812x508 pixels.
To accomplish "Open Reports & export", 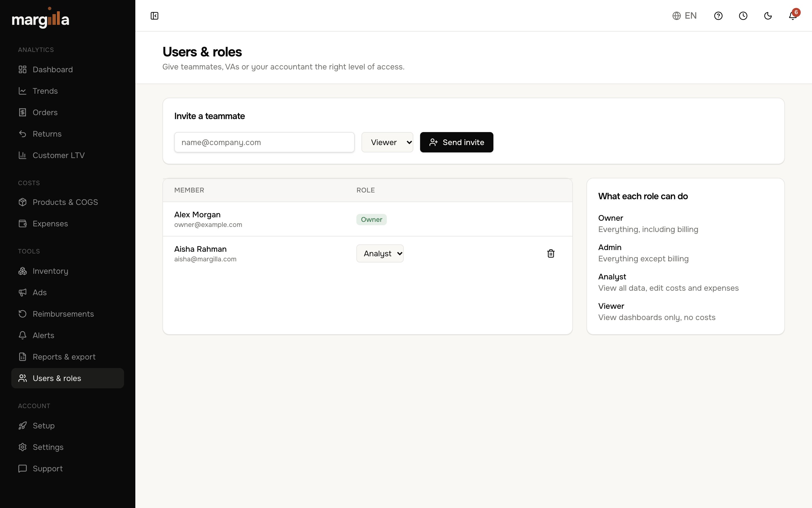I will pyautogui.click(x=67, y=357).
